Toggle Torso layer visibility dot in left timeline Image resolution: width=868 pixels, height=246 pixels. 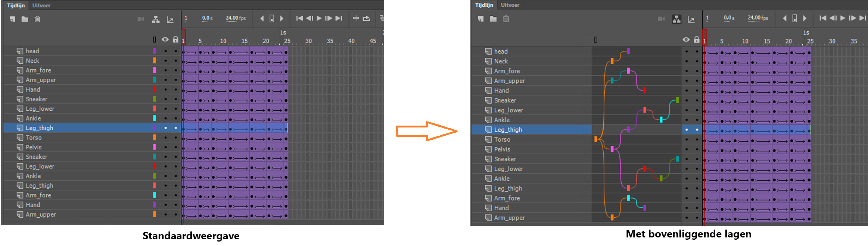click(x=165, y=138)
